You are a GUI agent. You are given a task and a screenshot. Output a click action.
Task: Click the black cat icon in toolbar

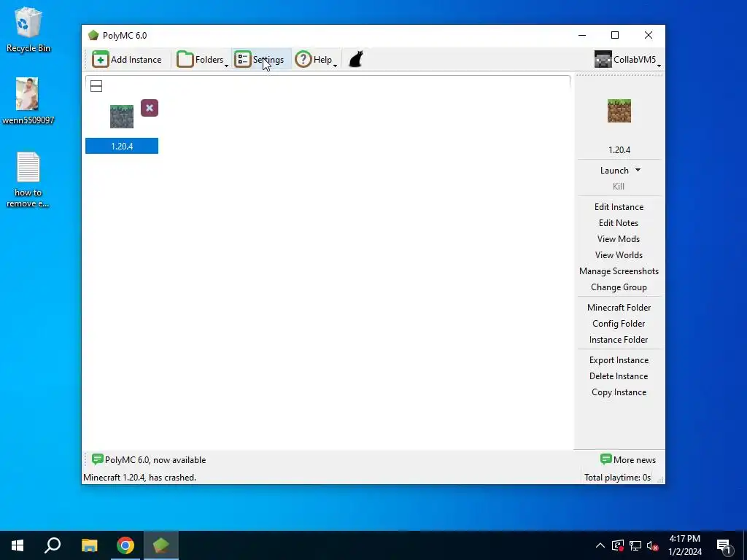tap(356, 60)
